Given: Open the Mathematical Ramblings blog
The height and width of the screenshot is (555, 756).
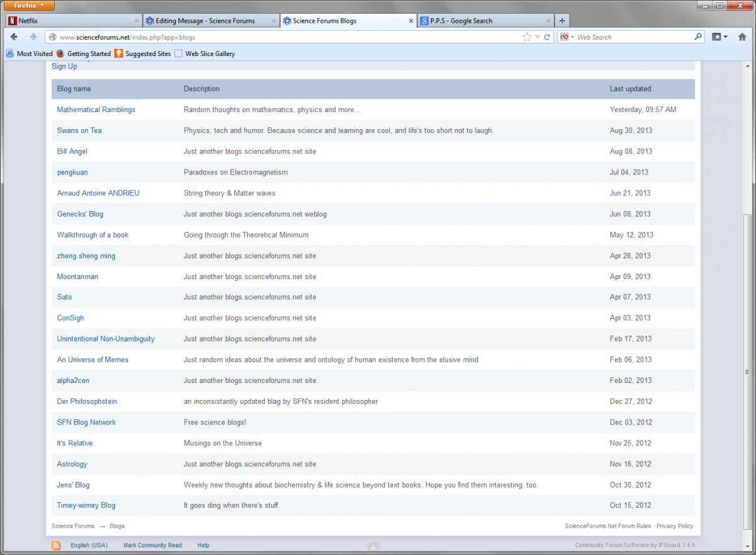Looking at the screenshot, I should 96,110.
